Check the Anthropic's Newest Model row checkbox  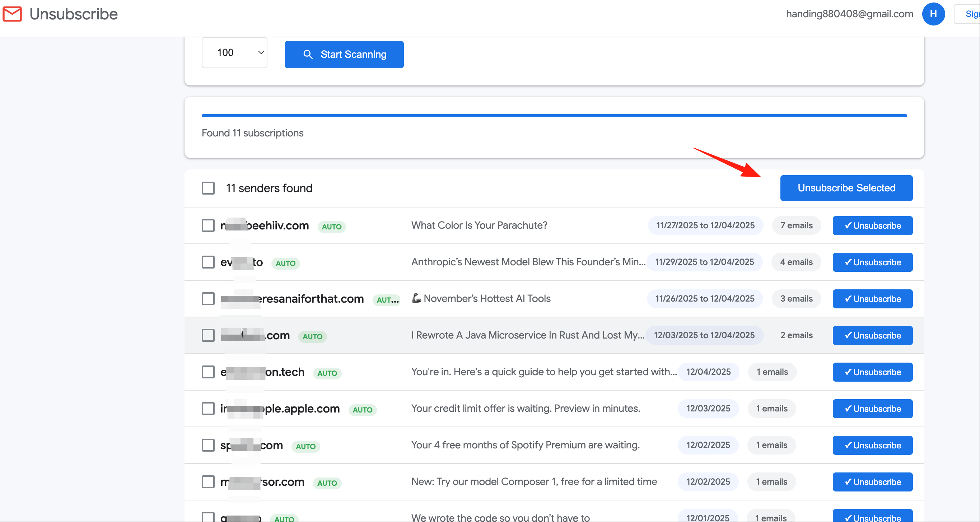pos(208,262)
